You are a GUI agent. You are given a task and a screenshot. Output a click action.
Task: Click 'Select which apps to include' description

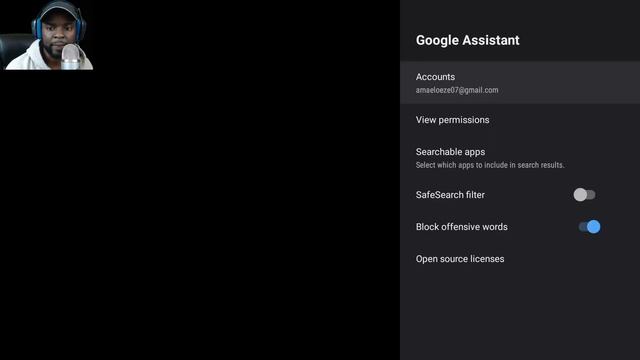click(x=490, y=165)
